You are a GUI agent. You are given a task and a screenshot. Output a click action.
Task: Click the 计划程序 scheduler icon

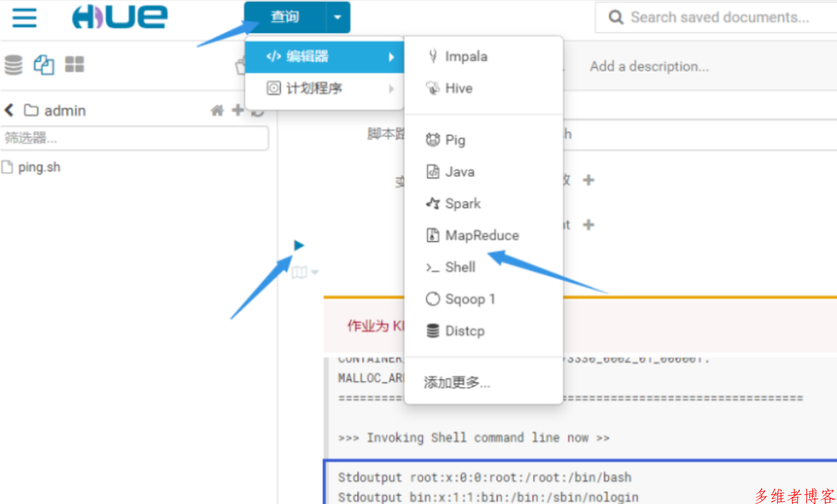click(x=274, y=88)
